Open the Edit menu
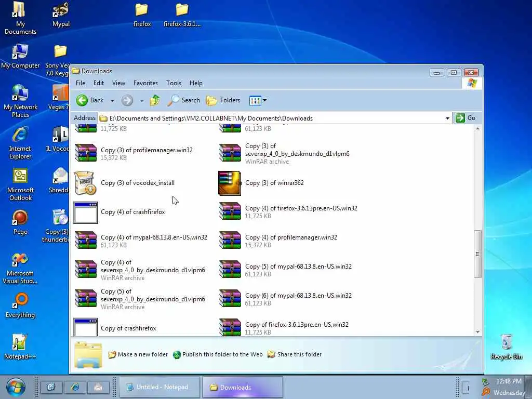Image resolution: width=532 pixels, height=399 pixels. 98,83
